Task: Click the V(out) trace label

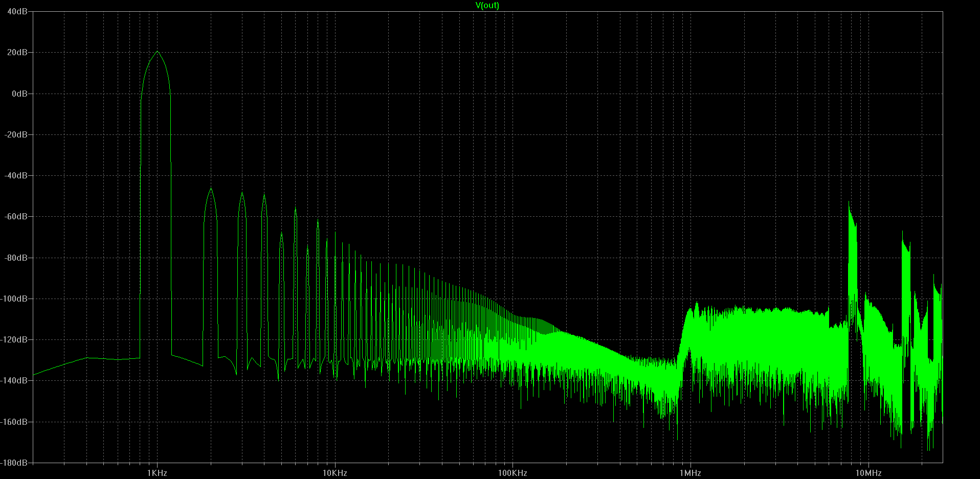Action: click(x=487, y=6)
